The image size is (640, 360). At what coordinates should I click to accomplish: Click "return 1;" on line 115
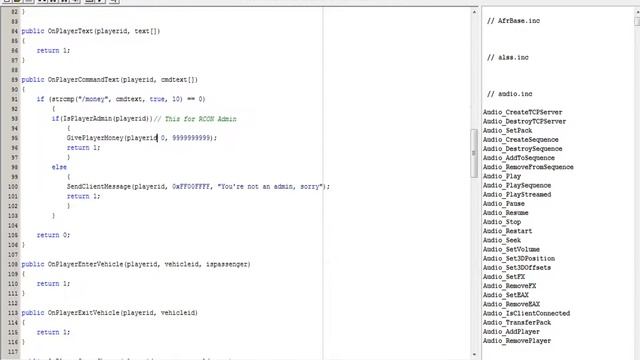point(53,332)
